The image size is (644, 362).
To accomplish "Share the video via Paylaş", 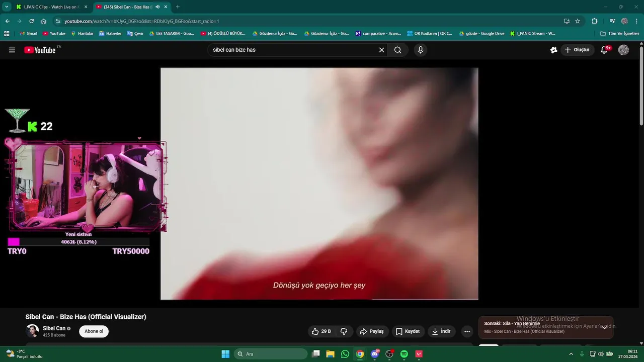I will (x=372, y=331).
